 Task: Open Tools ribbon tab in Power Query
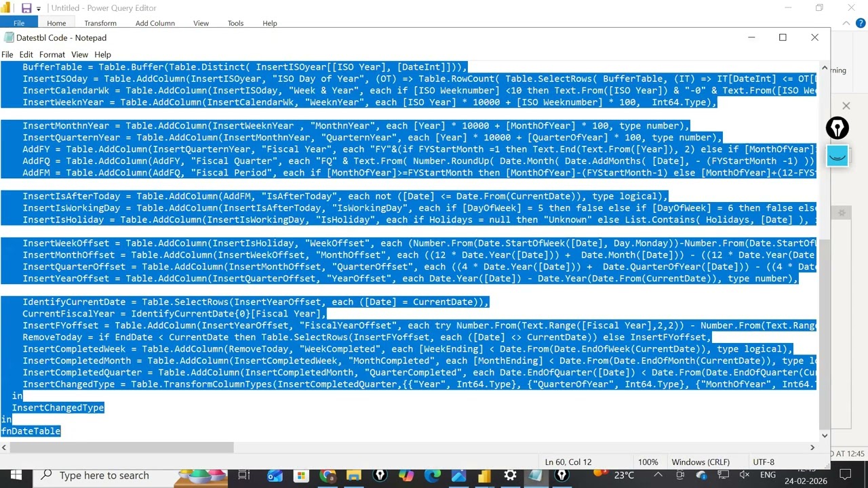(x=235, y=23)
